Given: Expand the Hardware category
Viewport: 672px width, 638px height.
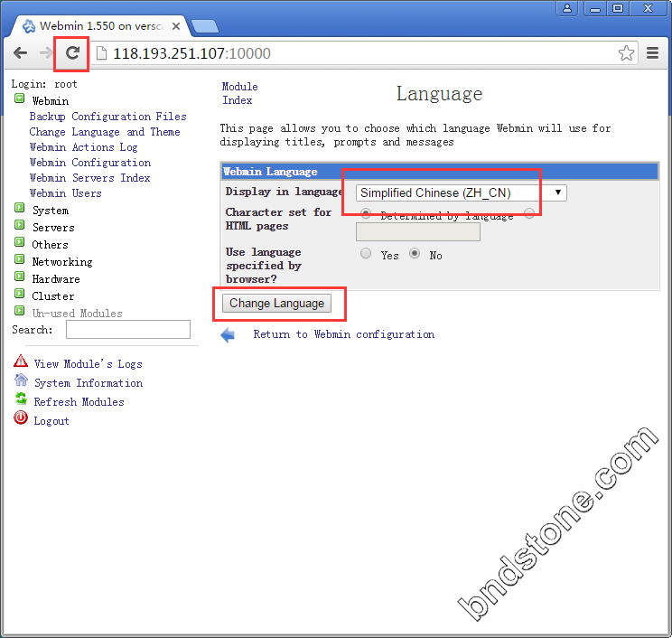Looking at the screenshot, I should tap(19, 277).
